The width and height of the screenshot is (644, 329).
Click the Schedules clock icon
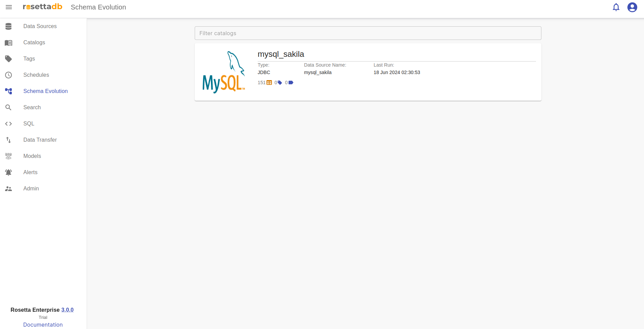8,75
